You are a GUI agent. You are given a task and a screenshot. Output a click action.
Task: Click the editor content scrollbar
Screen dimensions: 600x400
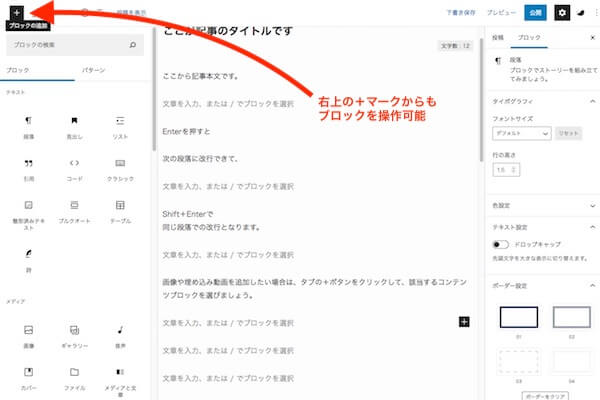(x=481, y=100)
